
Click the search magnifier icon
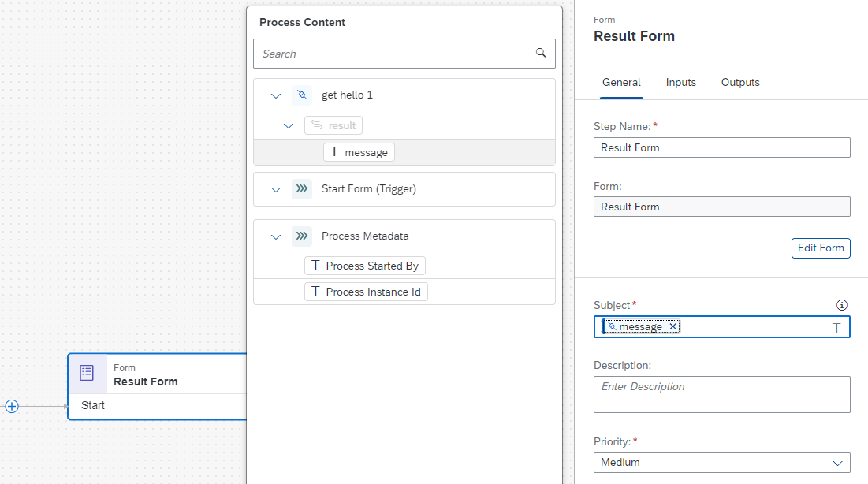541,53
